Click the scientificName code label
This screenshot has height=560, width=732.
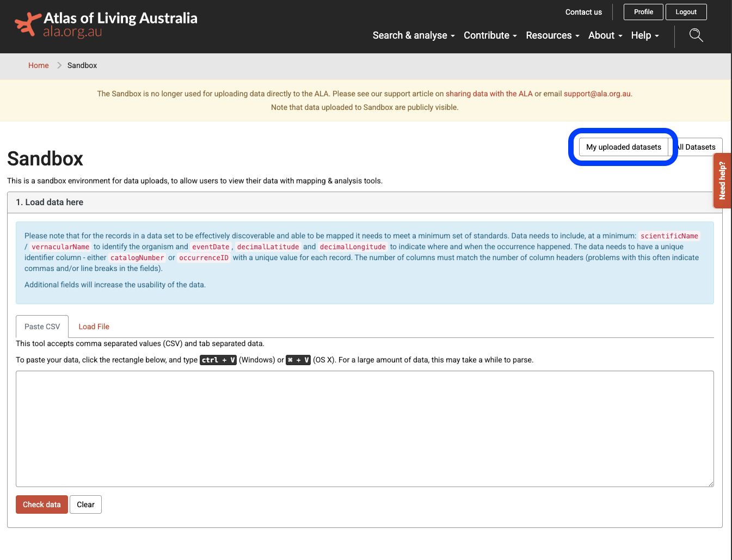tap(669, 236)
